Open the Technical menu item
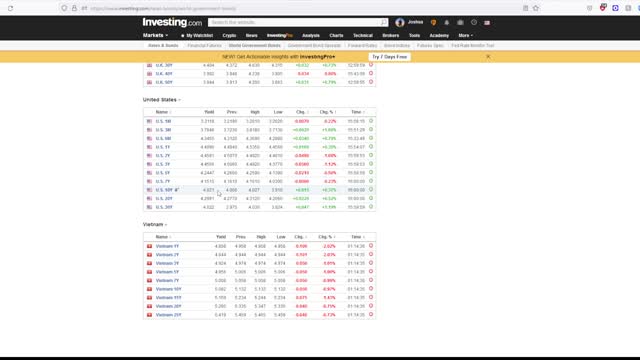 point(362,36)
